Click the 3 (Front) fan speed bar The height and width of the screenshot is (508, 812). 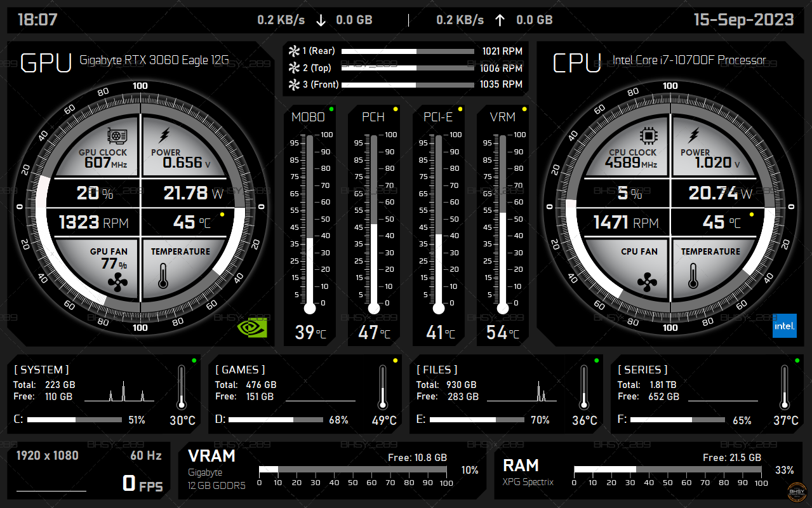(x=408, y=84)
